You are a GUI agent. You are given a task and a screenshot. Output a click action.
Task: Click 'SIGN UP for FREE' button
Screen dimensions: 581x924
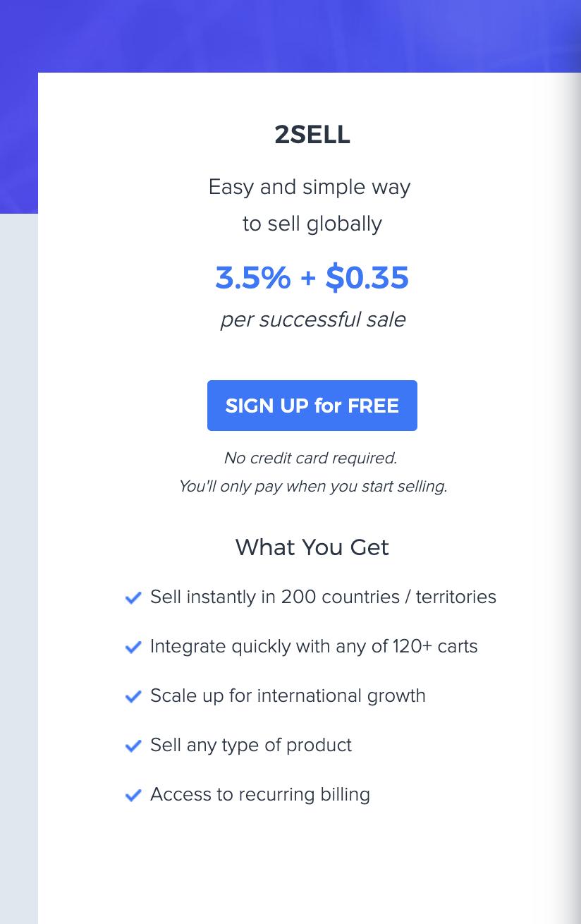click(312, 406)
